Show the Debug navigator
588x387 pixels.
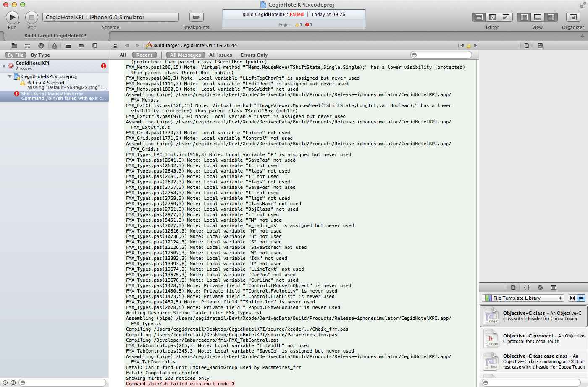click(x=68, y=45)
